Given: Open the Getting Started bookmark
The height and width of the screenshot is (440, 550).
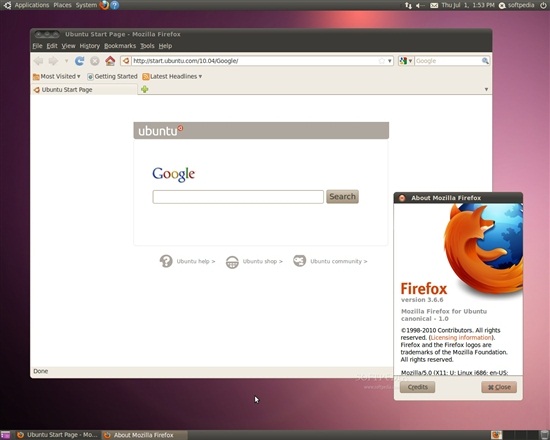Looking at the screenshot, I should click(x=112, y=76).
